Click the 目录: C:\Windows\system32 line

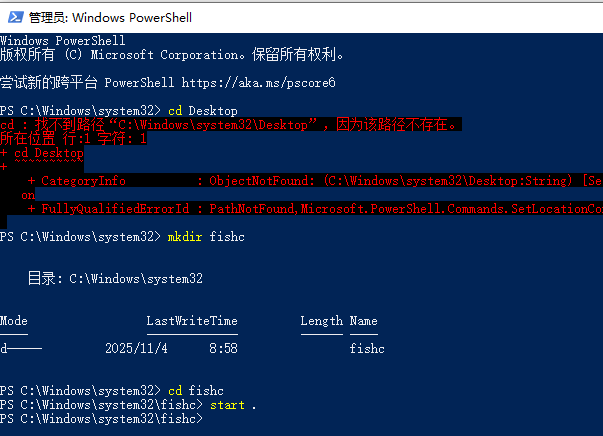tap(115, 279)
